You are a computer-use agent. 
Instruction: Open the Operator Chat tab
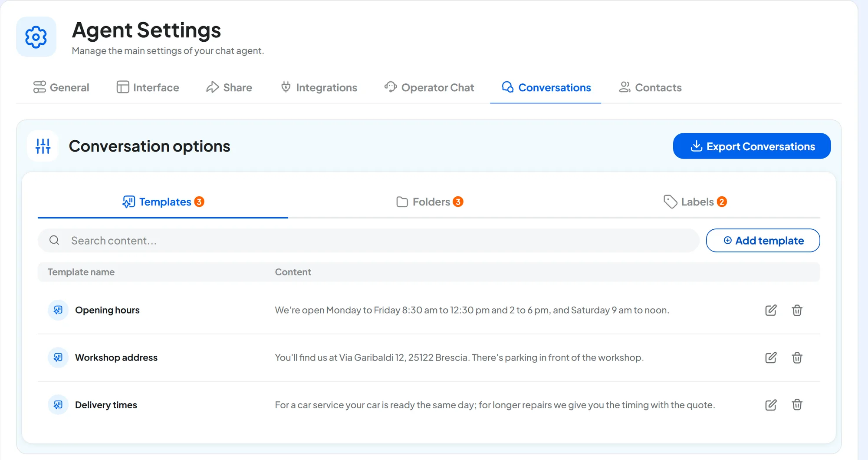tap(429, 87)
